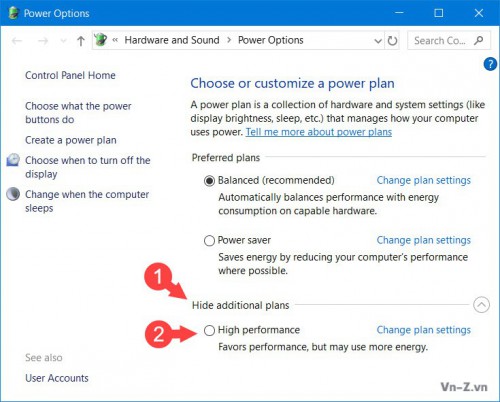Open Change plan settings for High performance

tap(424, 330)
